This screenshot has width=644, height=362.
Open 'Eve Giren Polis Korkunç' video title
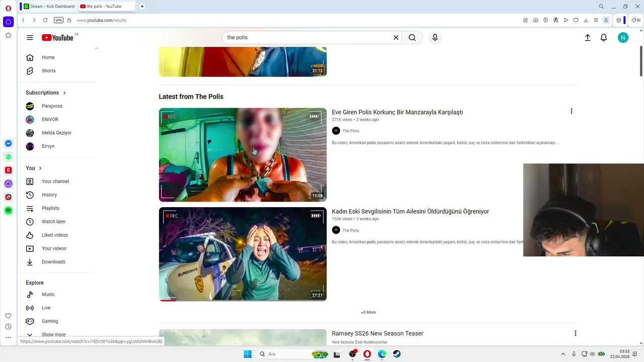[397, 112]
